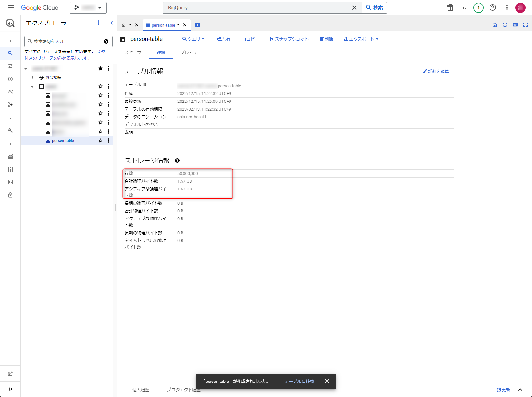Open the query dropdown for person-table

pyautogui.click(x=193, y=39)
